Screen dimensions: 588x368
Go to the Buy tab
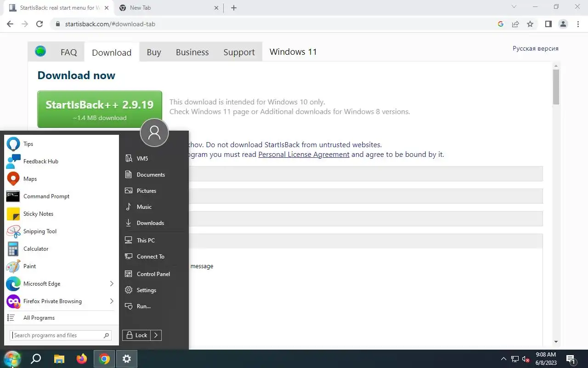coord(154,52)
